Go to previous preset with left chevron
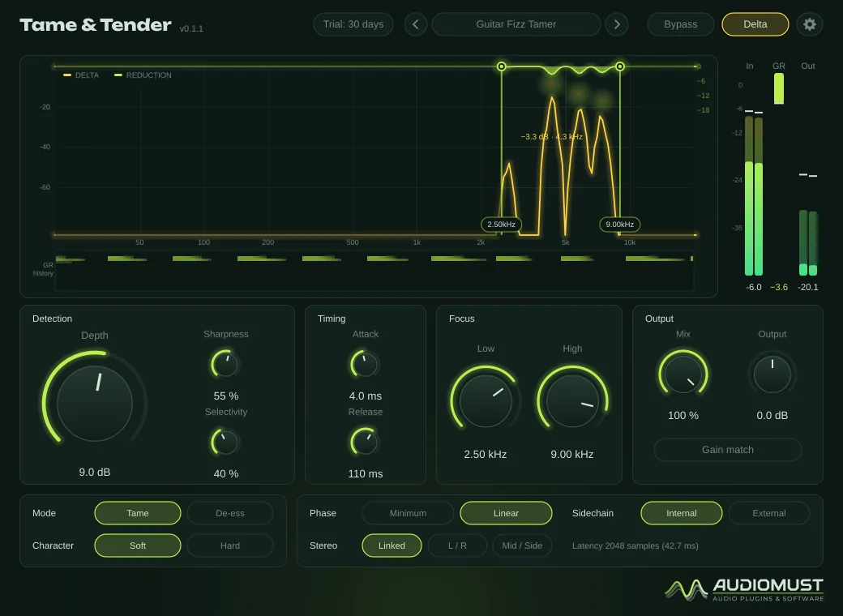The width and height of the screenshot is (843, 616). 416,24
